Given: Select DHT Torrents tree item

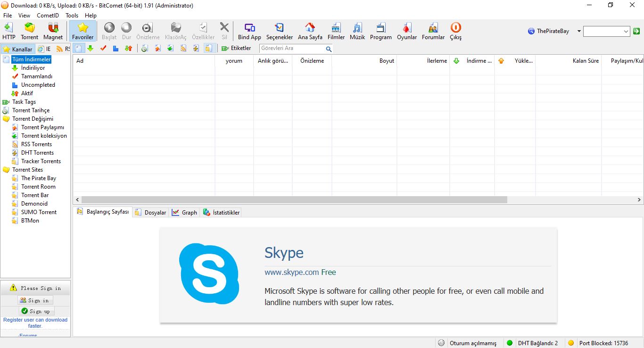Looking at the screenshot, I should (37, 153).
